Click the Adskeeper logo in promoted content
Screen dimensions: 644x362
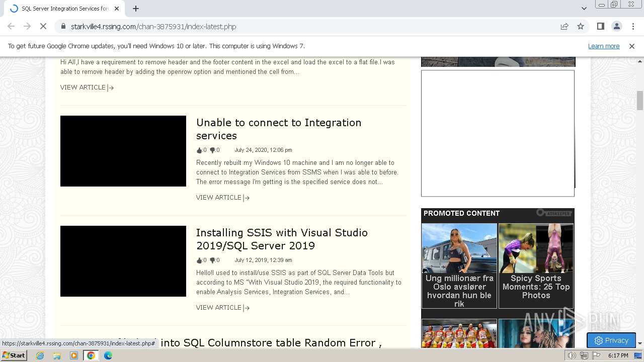pyautogui.click(x=554, y=213)
